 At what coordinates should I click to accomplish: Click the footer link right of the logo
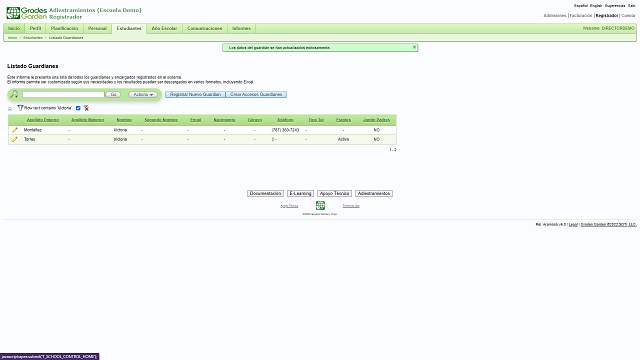[x=351, y=206]
